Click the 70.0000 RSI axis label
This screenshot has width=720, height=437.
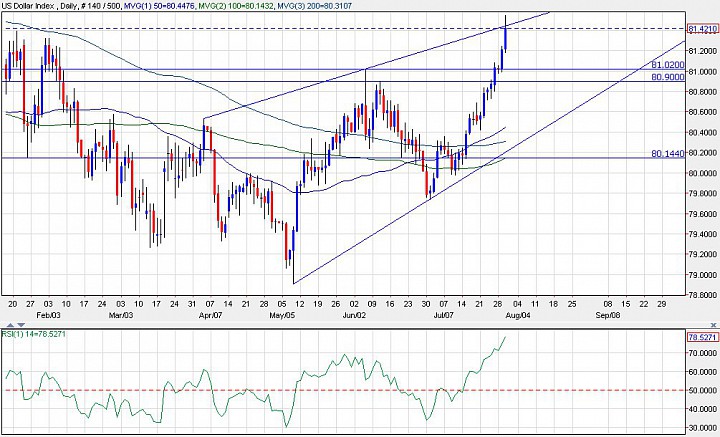(705, 353)
